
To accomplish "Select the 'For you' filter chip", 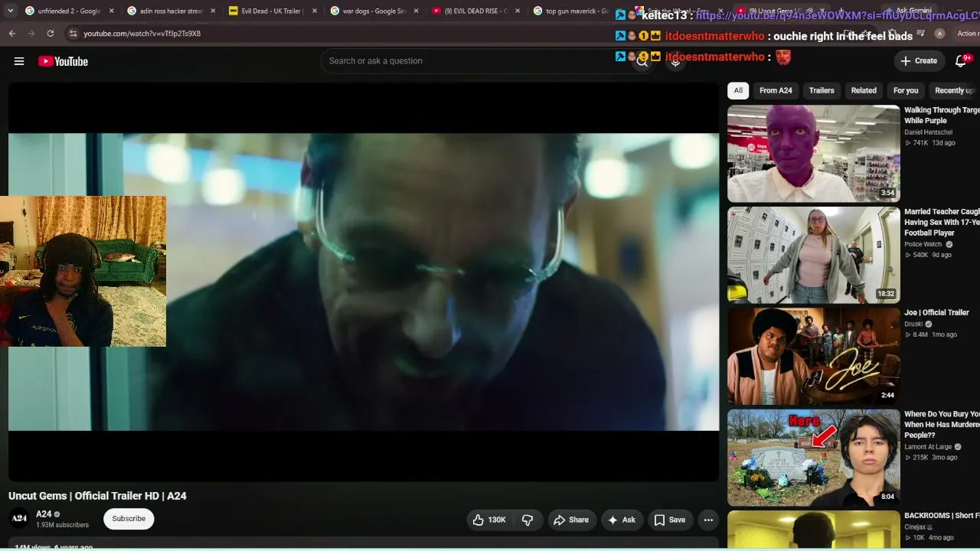I will pyautogui.click(x=906, y=90).
